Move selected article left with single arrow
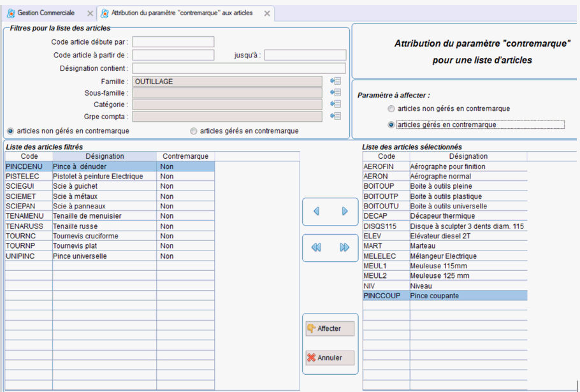Viewport: 580px width, 392px height. tap(316, 211)
